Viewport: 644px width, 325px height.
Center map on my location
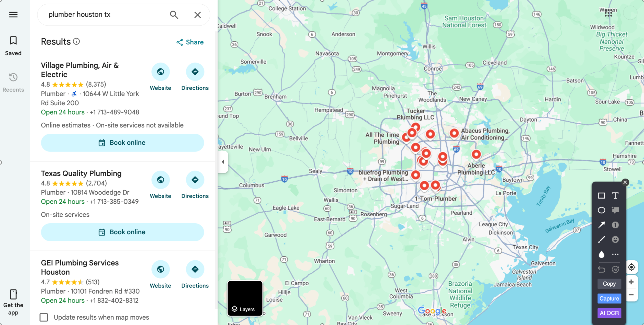(x=631, y=267)
